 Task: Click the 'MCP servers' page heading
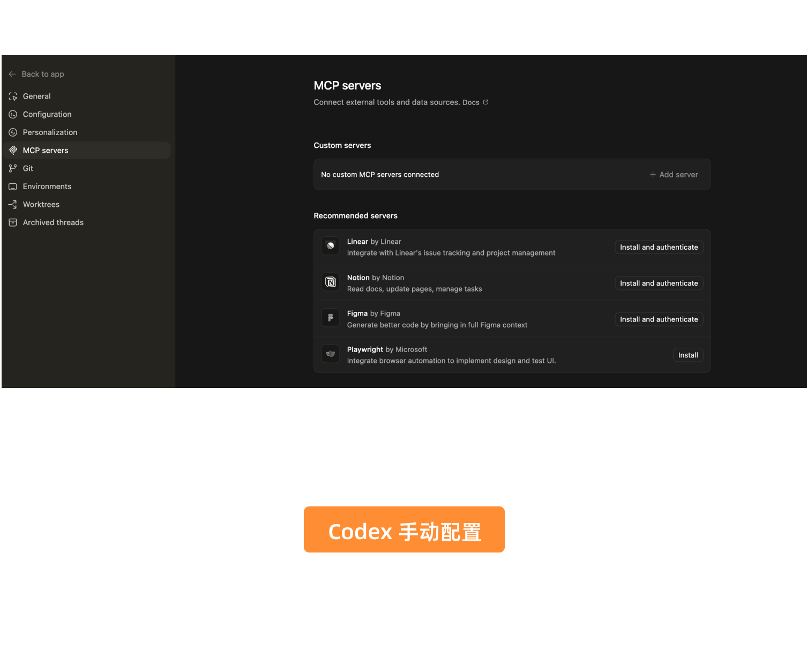pos(347,86)
